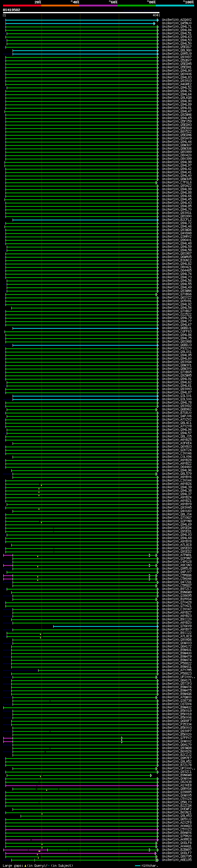This screenshot has width=197, height=868.
Task: Click the UniRef100_B2BW97 label
Action: 177,850
